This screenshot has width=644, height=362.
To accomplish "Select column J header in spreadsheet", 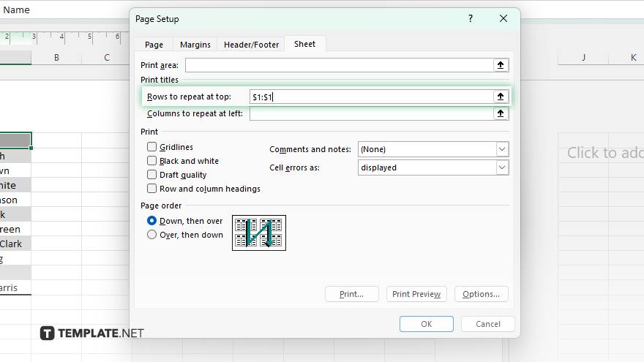I will (583, 58).
